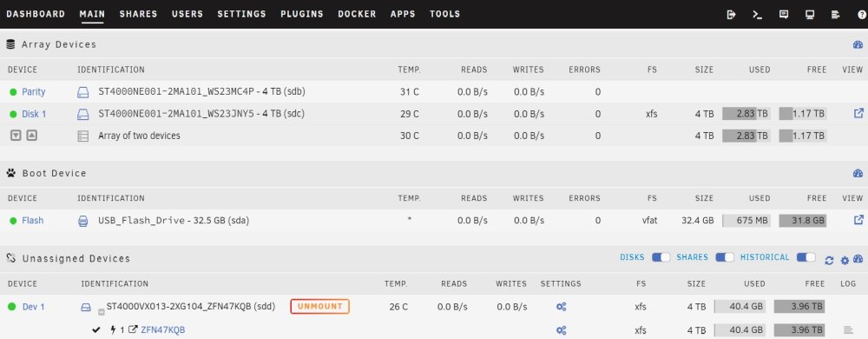The width and height of the screenshot is (868, 339).
Task: Open Unassigned Devices settings gear
Action: tap(845, 261)
